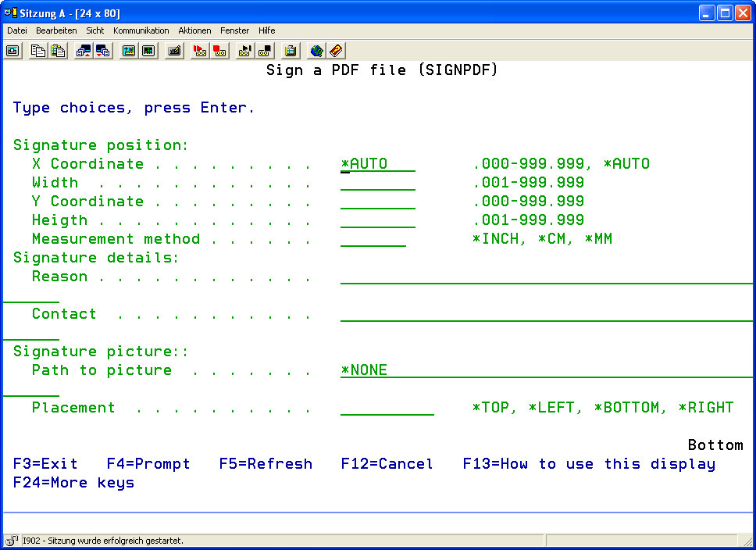Image resolution: width=756 pixels, height=550 pixels.
Task: Click the Paste toolbar icon
Action: (x=58, y=51)
